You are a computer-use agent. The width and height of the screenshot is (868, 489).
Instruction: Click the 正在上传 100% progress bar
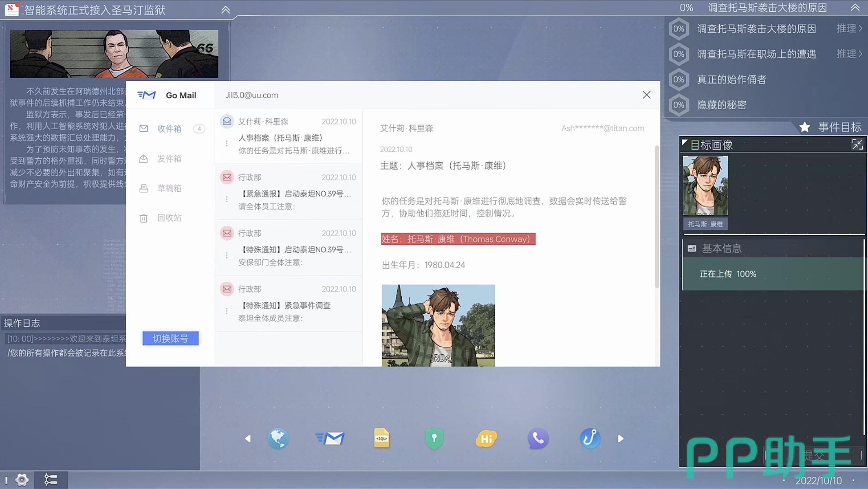[773, 274]
